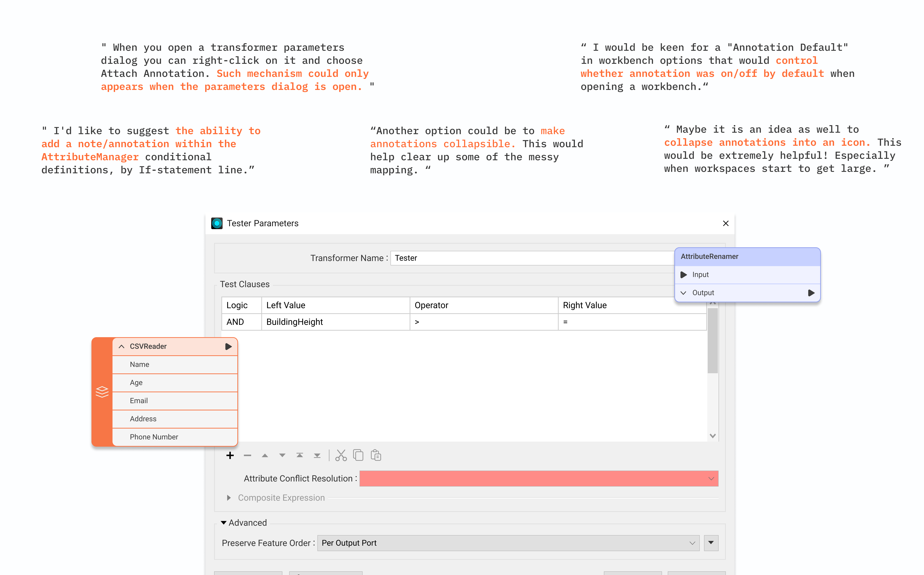Move clause down one row
Viewport: 924px width, 575px height.
(x=282, y=455)
